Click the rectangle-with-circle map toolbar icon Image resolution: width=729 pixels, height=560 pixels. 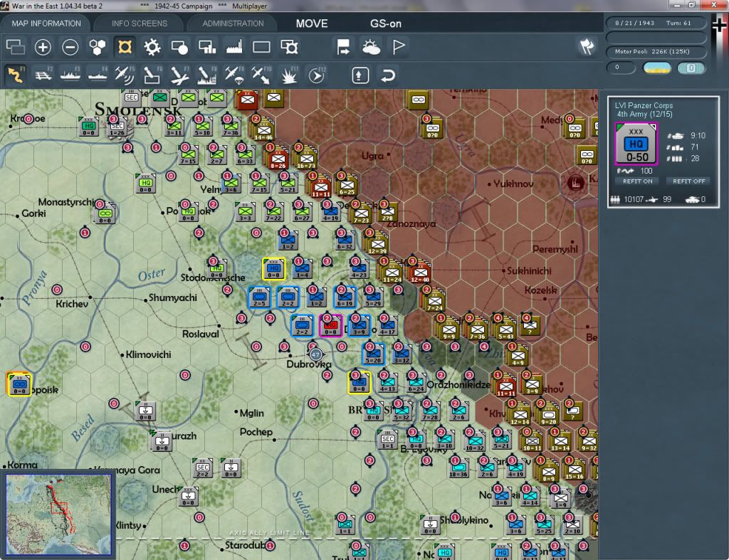click(179, 47)
